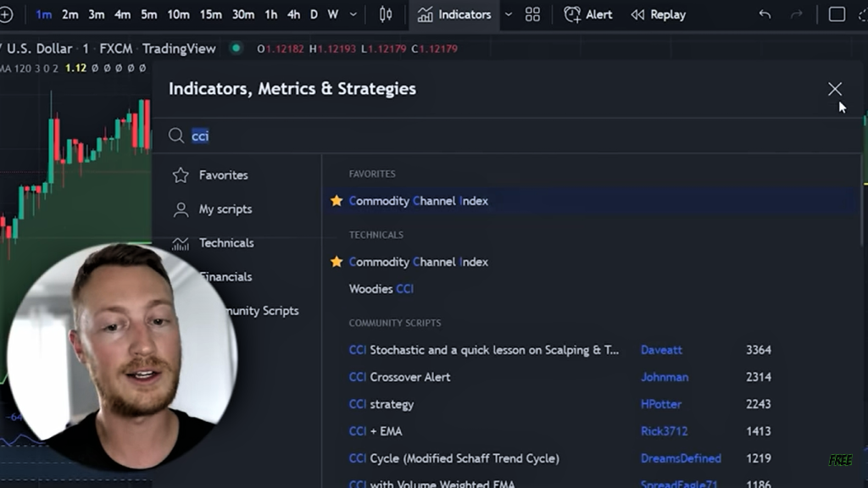Expand dropdown arrow next to Indicators
The image size is (868, 488).
(509, 14)
